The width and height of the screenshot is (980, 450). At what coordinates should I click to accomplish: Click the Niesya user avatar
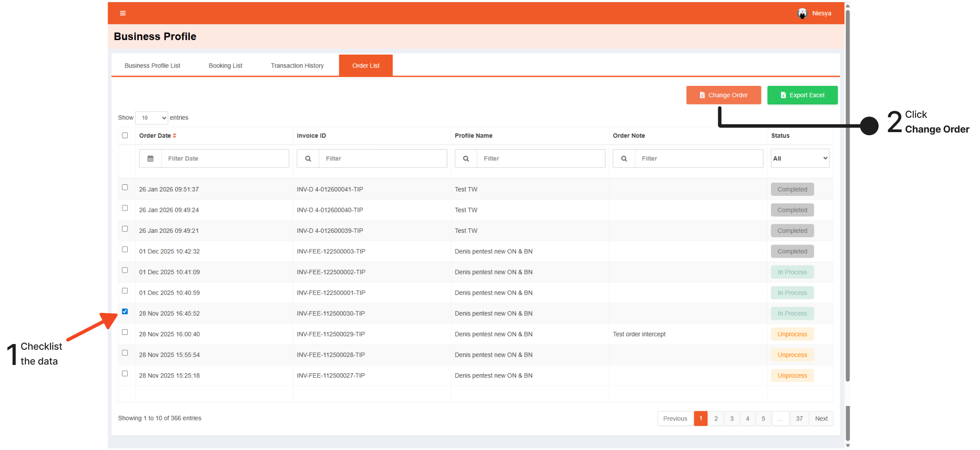[802, 14]
